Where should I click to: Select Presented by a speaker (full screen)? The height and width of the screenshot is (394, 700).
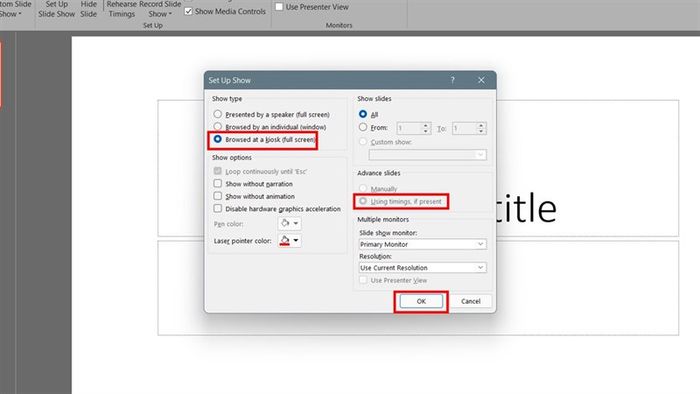coord(217,114)
